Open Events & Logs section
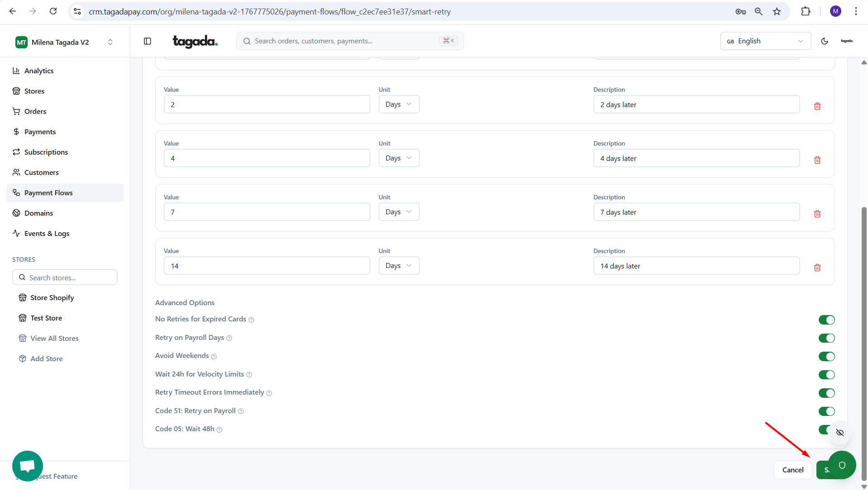Screen dimensions: 868x490 pyautogui.click(x=47, y=233)
